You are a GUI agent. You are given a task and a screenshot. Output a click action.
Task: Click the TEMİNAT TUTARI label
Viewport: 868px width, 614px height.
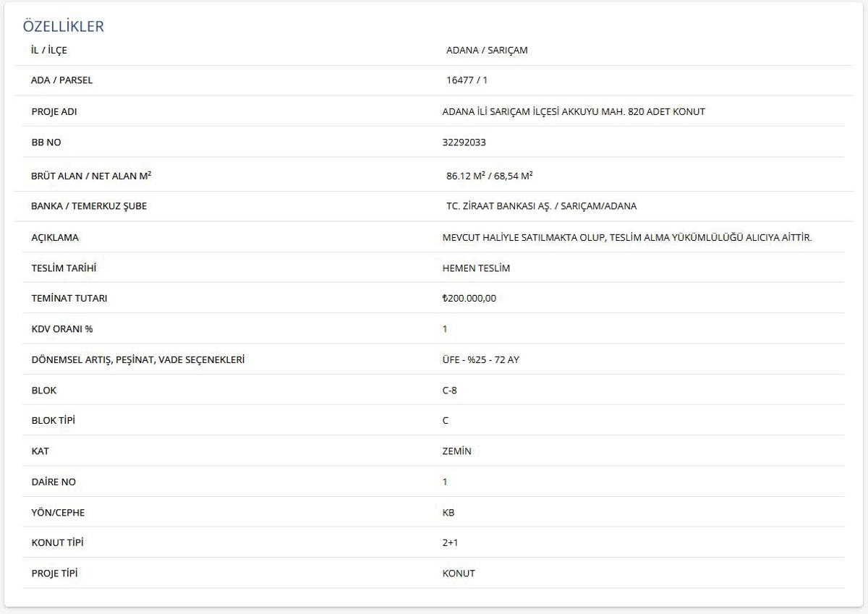(69, 298)
